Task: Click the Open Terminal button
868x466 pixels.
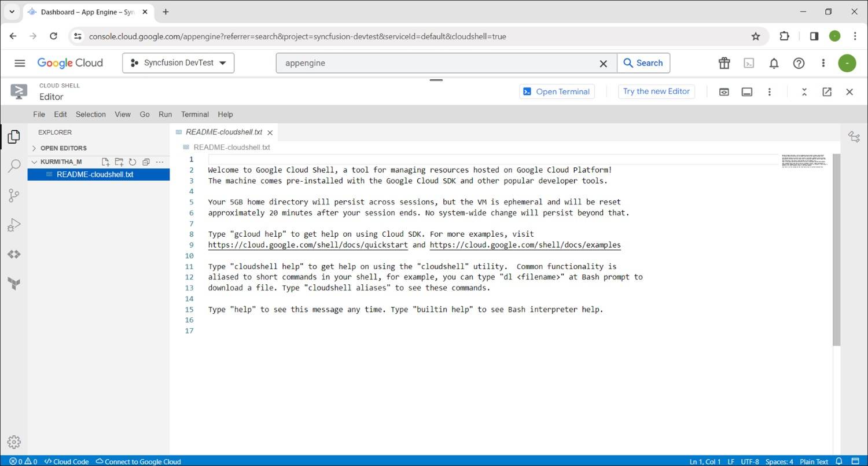Action: 557,91
